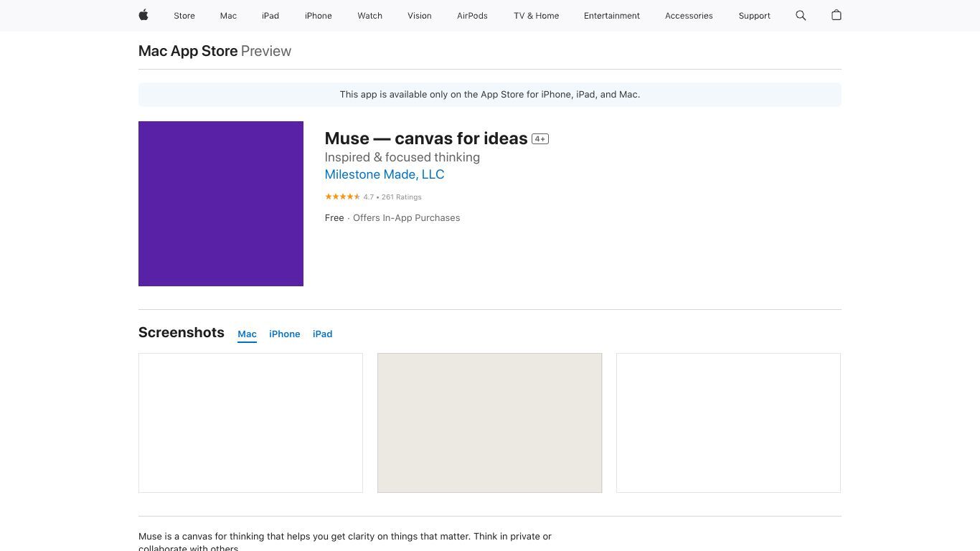Open the Watch menu

click(370, 16)
